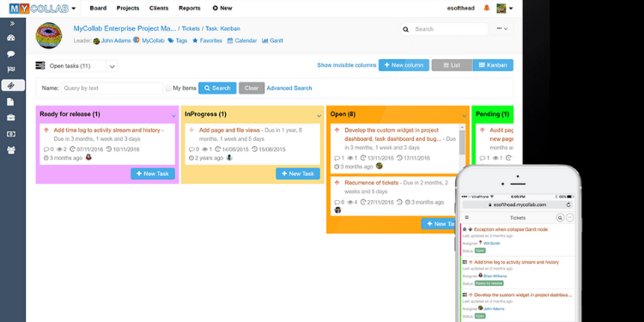Toggle the My Items checkbox
This screenshot has height=322, width=644.
click(x=168, y=88)
